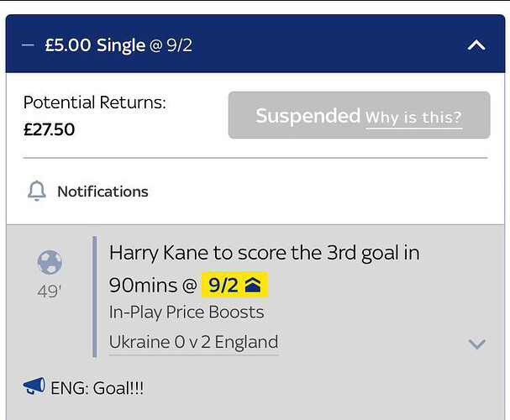Click the price boost double-arrow icon
Image resolution: width=510 pixels, height=420 pixels.
(253, 286)
